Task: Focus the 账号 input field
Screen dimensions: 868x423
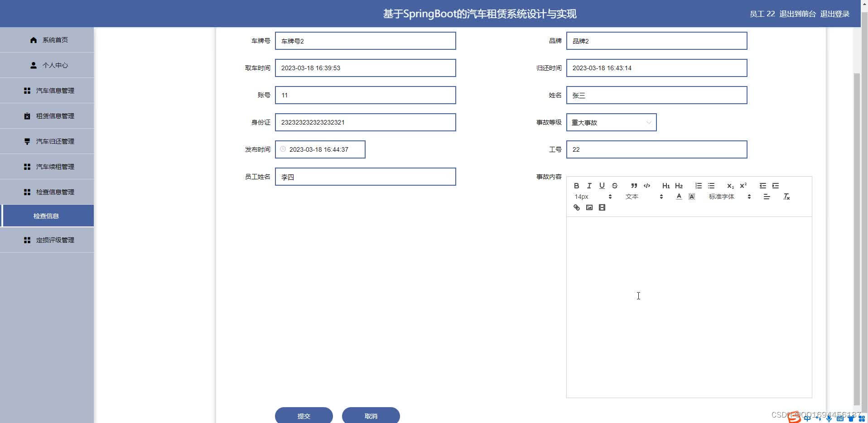Action: (x=365, y=95)
